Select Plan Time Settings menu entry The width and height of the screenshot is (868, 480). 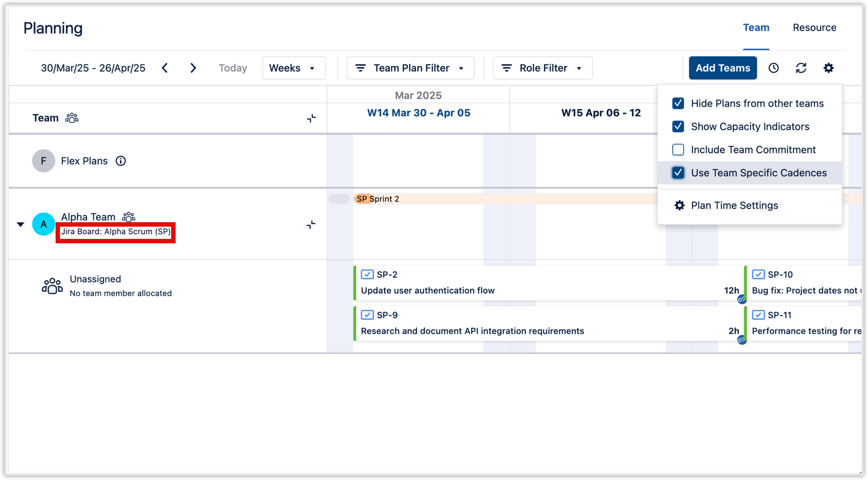click(x=734, y=205)
